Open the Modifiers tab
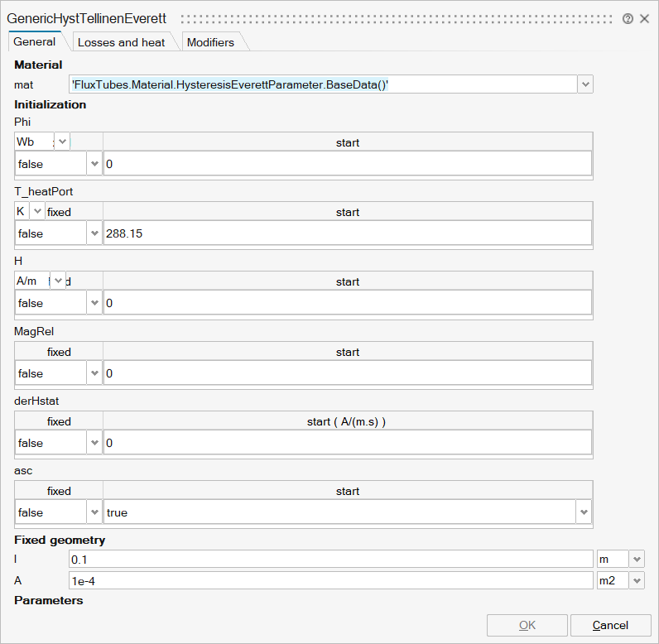The height and width of the screenshot is (644, 659). pyautogui.click(x=210, y=42)
